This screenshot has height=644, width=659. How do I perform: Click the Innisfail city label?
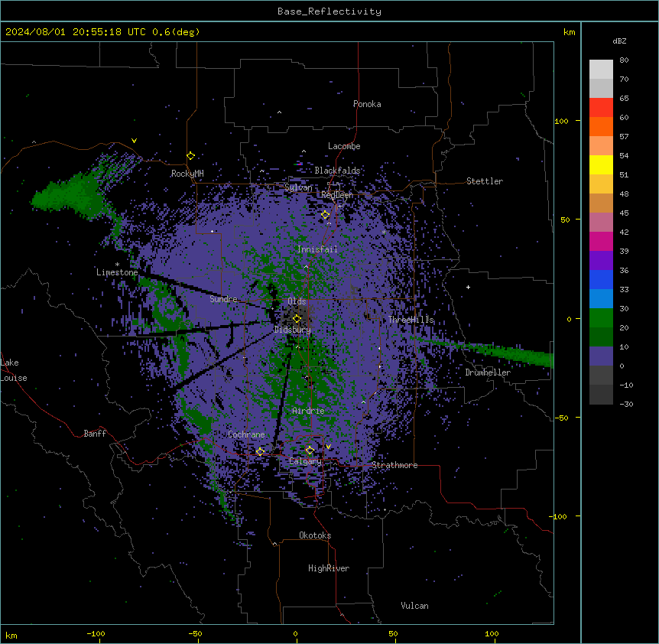click(x=317, y=249)
